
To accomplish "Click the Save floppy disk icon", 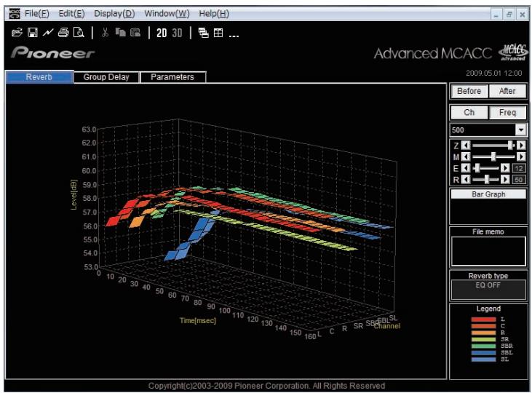I will (x=33, y=33).
